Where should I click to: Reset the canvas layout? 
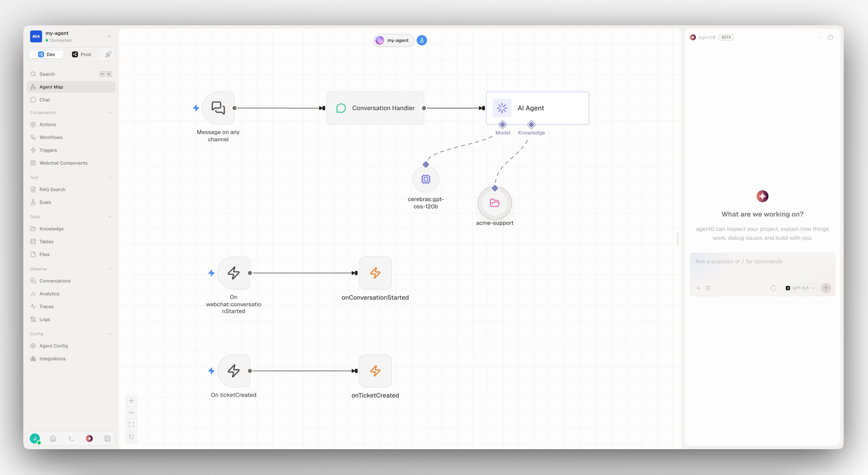coord(131,437)
